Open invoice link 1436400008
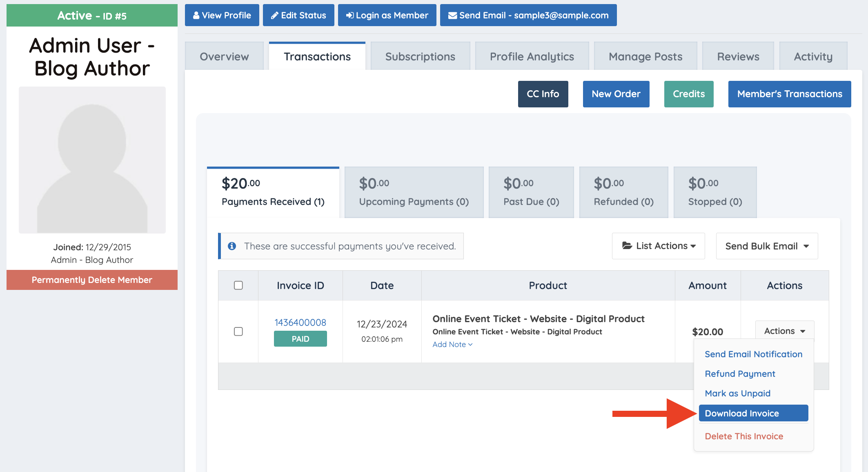This screenshot has height=472, width=868. (x=300, y=323)
